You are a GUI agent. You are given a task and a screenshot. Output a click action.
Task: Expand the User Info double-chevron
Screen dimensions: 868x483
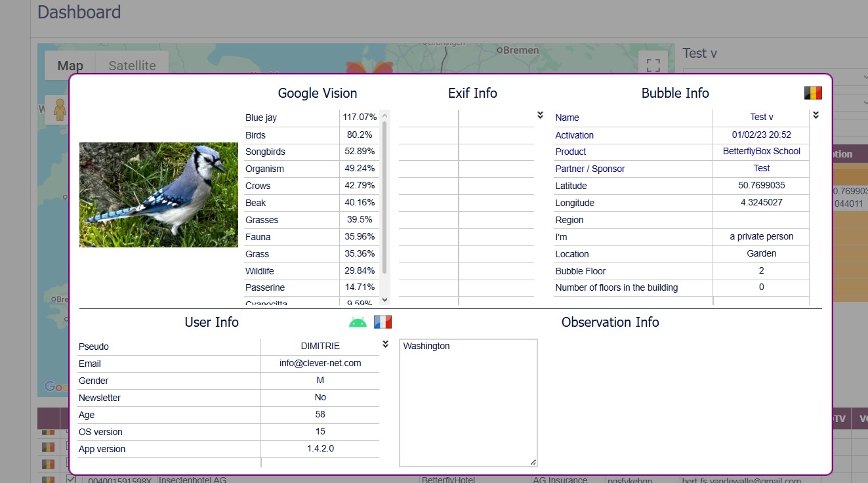point(385,344)
